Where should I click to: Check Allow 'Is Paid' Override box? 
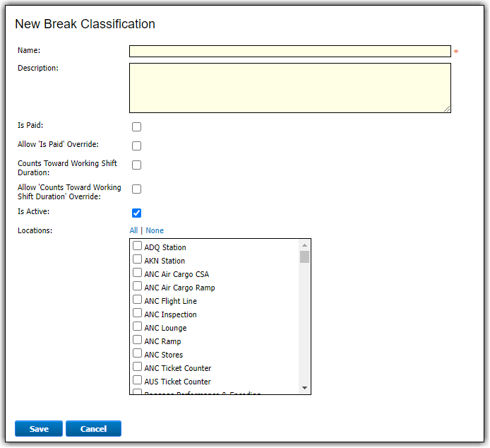[137, 146]
